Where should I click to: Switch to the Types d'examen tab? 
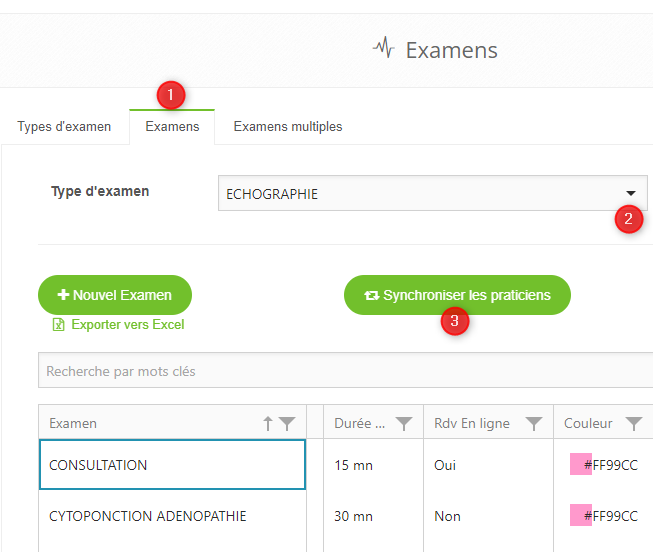click(64, 127)
